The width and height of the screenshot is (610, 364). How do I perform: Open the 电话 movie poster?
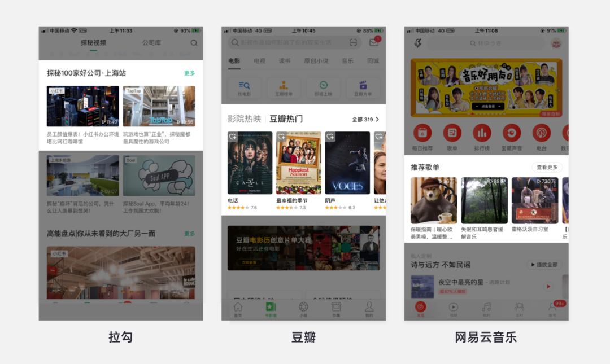click(x=250, y=163)
